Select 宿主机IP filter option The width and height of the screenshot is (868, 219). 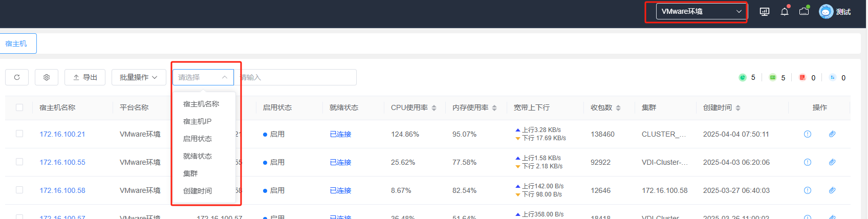[198, 121]
